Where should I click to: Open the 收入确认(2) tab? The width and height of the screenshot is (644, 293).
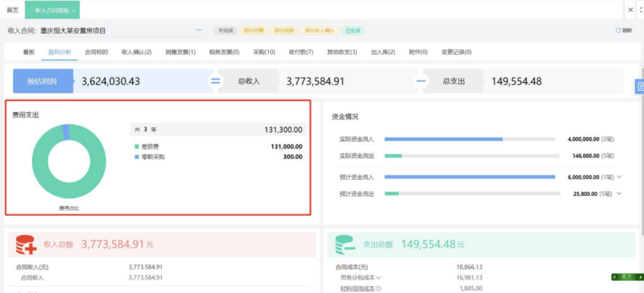(137, 52)
